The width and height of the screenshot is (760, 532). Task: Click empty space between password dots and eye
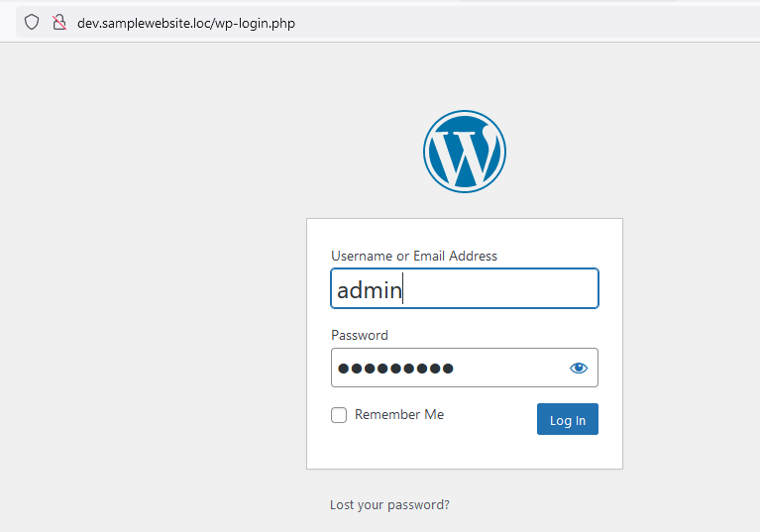click(511, 369)
